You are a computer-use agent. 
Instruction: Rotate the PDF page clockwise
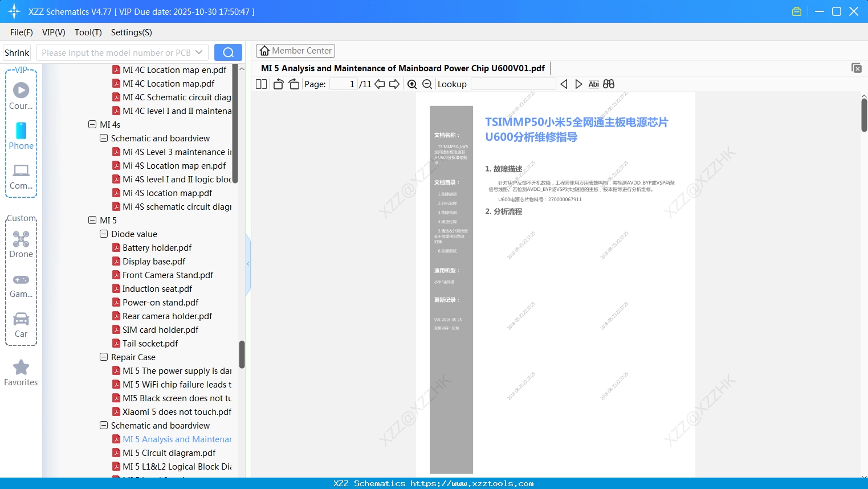pos(293,84)
